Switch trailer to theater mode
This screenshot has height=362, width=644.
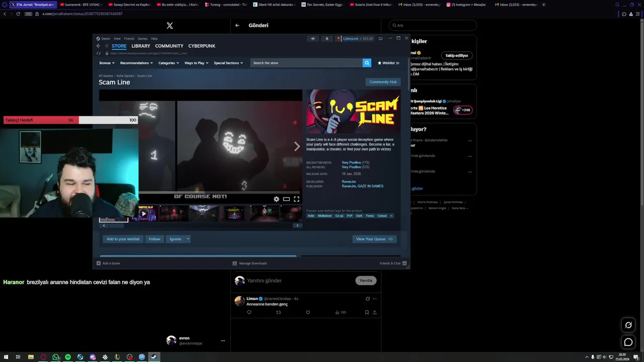pyautogui.click(x=286, y=199)
